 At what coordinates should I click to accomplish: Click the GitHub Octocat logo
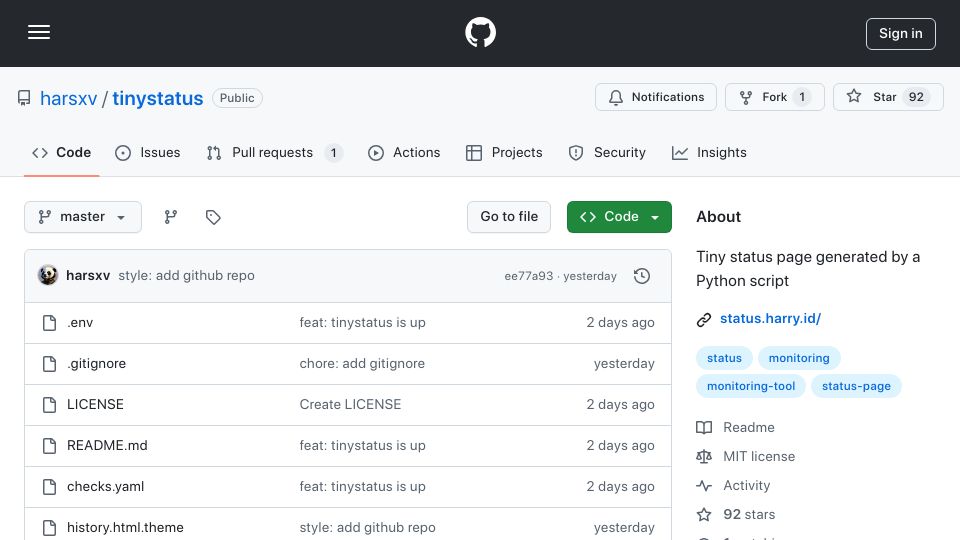tap(480, 32)
